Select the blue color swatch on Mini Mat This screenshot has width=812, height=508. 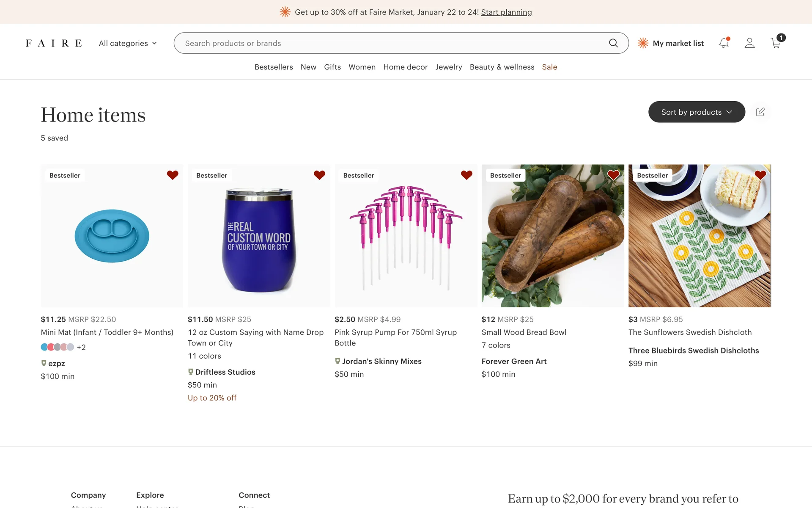tap(44, 347)
